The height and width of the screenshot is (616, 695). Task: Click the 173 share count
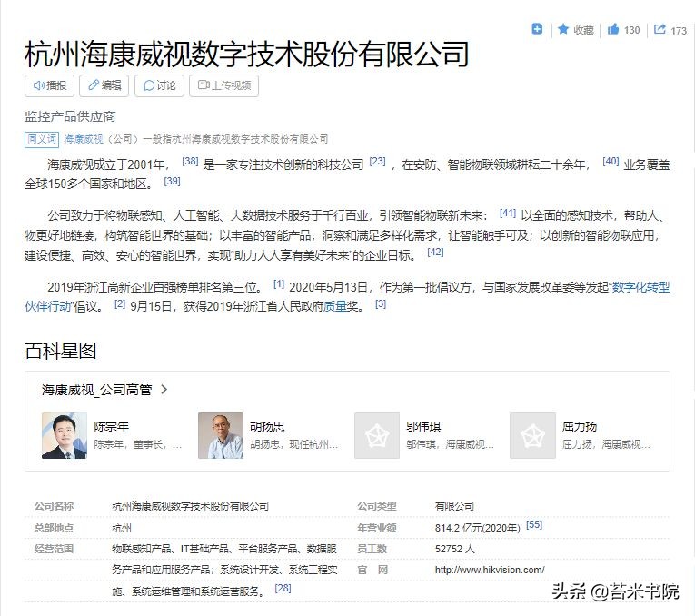679,31
